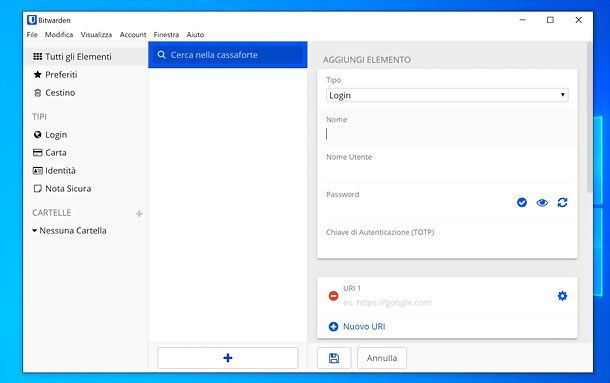Viewport: 610px width, 383px height.
Task: Open the Account menu
Action: coord(133,35)
